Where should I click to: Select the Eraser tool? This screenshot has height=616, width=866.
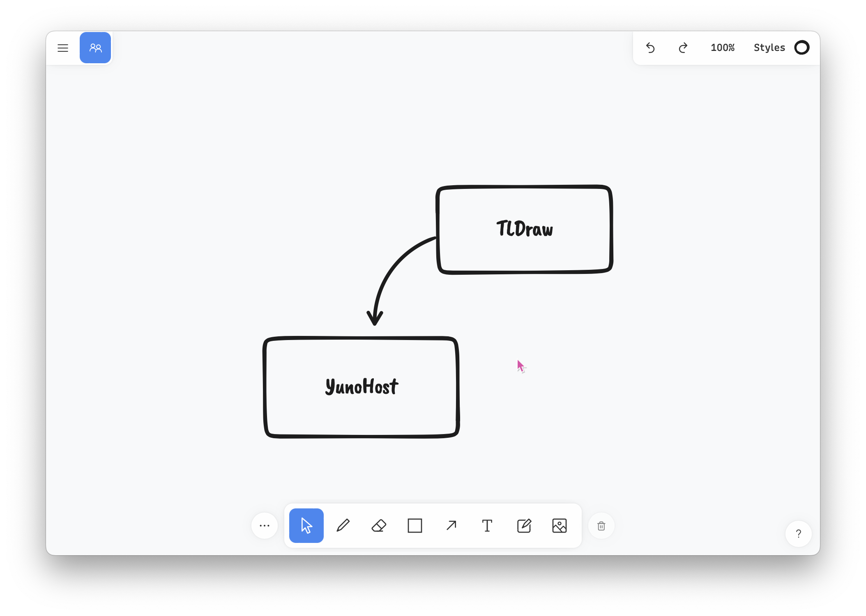(379, 526)
